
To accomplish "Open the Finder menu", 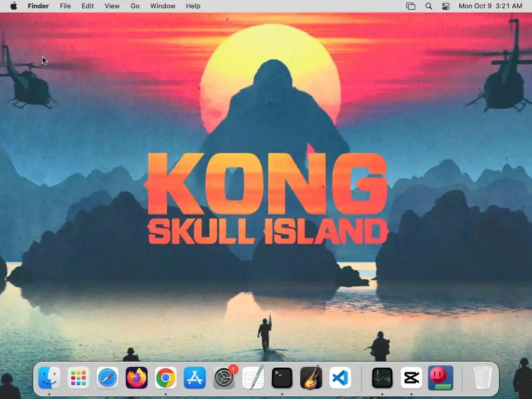I will coord(38,6).
